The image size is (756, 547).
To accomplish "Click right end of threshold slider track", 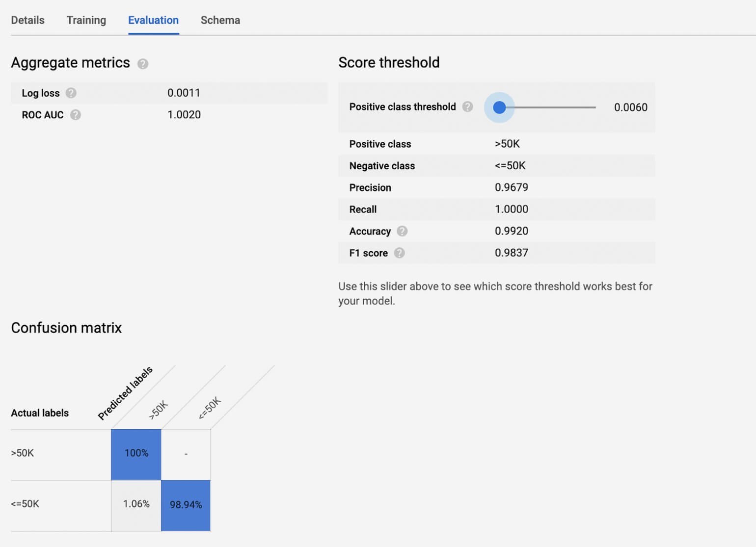I will pos(594,107).
